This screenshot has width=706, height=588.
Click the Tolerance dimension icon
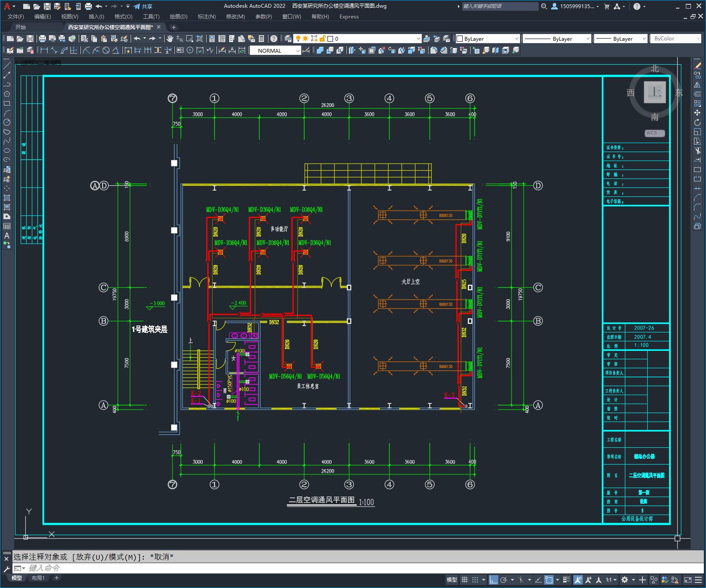180,50
